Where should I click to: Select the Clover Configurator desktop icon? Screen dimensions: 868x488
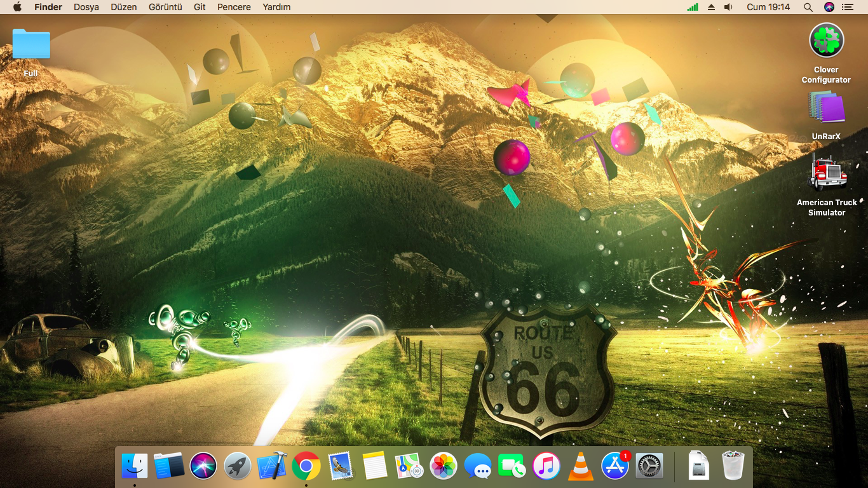[826, 41]
